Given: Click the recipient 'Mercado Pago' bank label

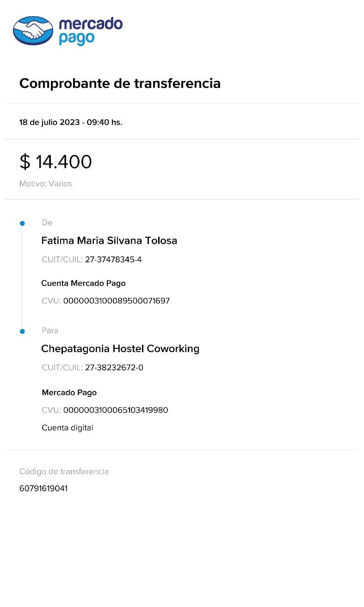Looking at the screenshot, I should (69, 392).
